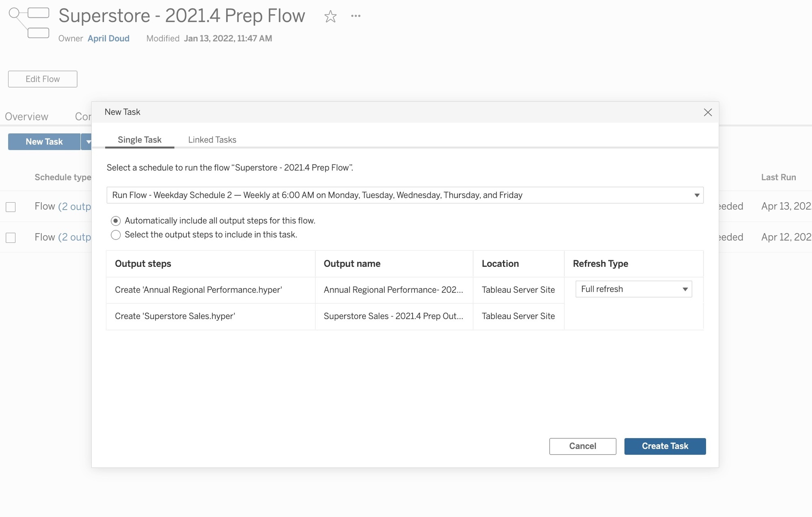Screen dimensions: 812x517
Task: Click the star/favorite icon for this flow
Action: click(x=330, y=15)
